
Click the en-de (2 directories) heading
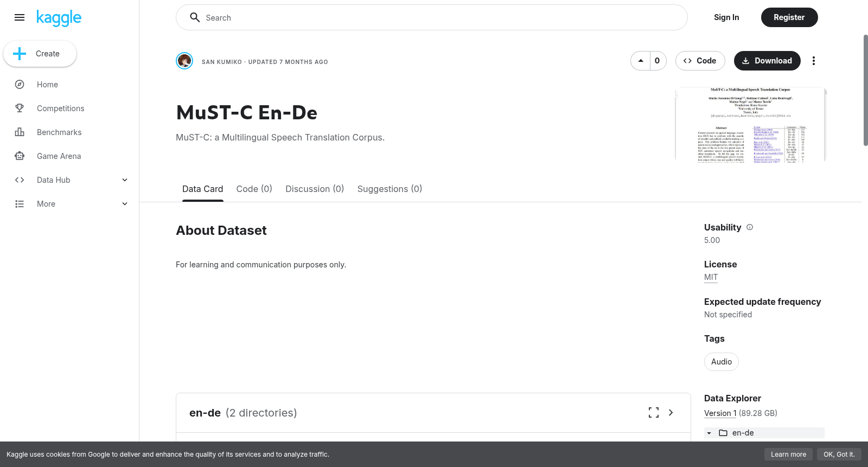coord(243,413)
